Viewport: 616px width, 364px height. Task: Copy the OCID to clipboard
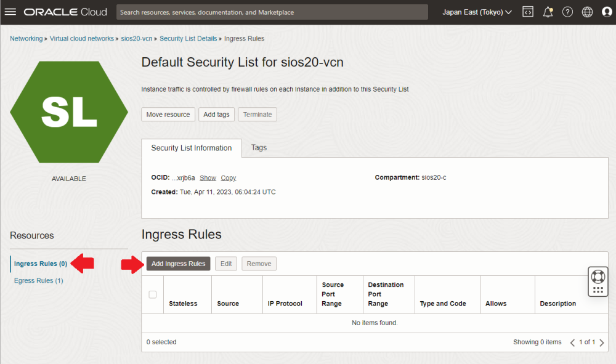[228, 178]
